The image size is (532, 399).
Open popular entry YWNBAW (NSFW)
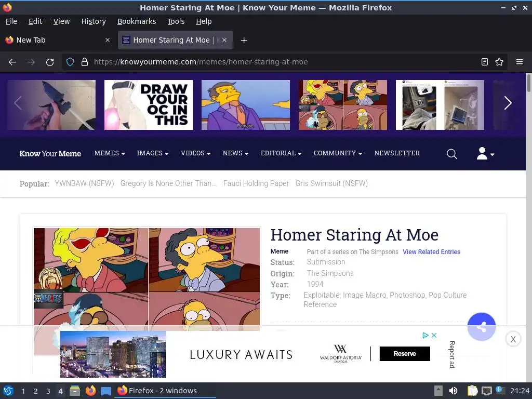(84, 183)
